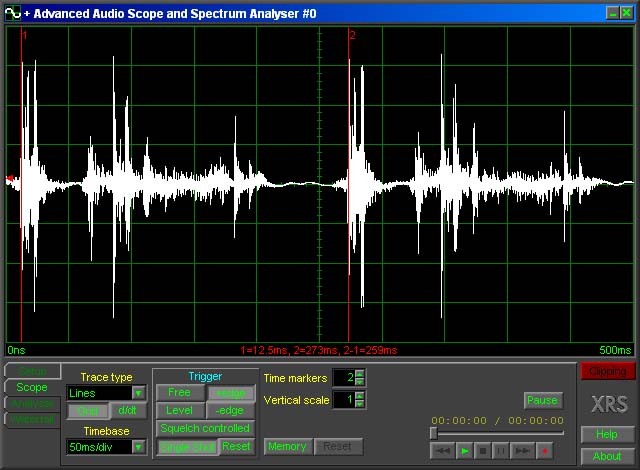Click the Pause button

tap(543, 400)
